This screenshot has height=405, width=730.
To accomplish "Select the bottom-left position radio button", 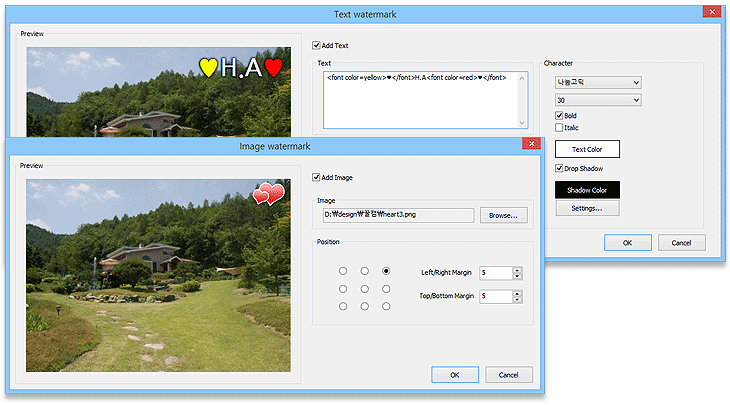I will 343,306.
